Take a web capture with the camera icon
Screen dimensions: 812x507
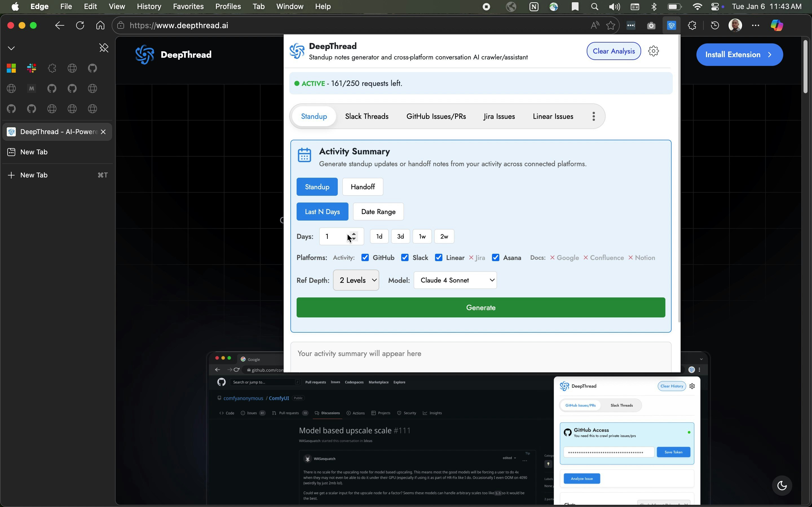651,25
